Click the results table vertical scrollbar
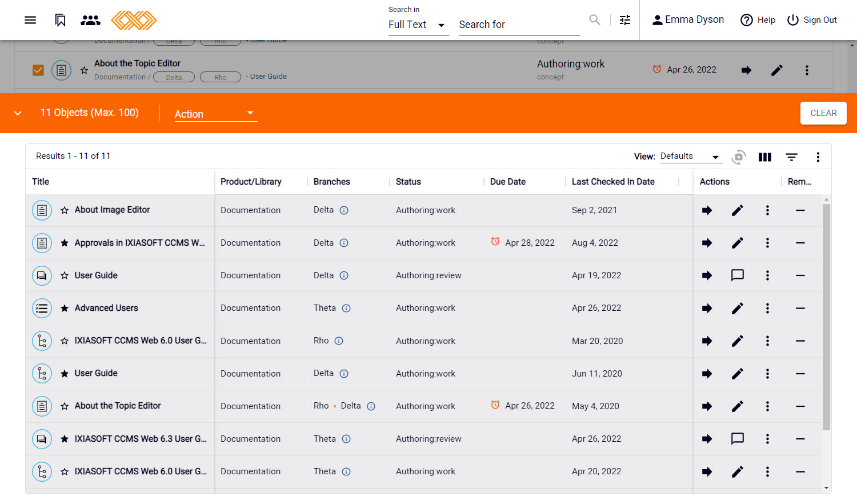Screen dimensions: 857x504 coord(826,317)
